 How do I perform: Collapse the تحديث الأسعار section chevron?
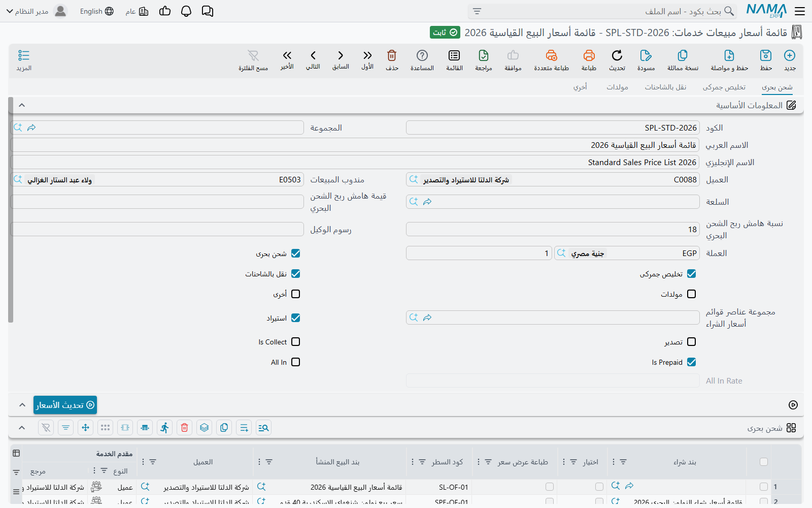22,405
